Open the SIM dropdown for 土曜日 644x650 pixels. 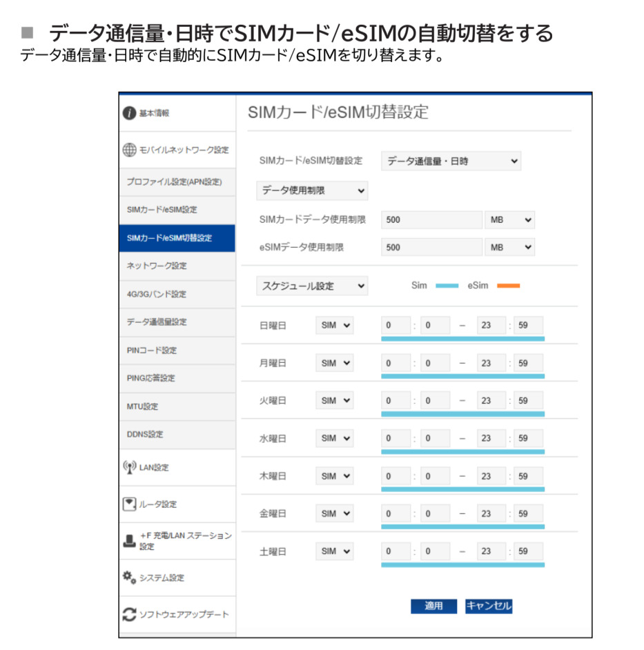click(334, 551)
